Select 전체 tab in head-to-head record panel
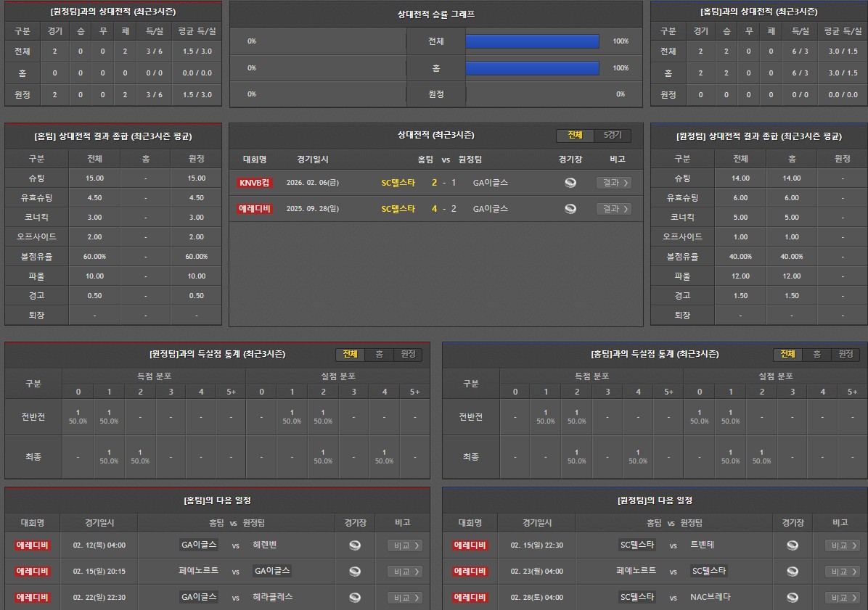The image size is (868, 610). (575, 136)
